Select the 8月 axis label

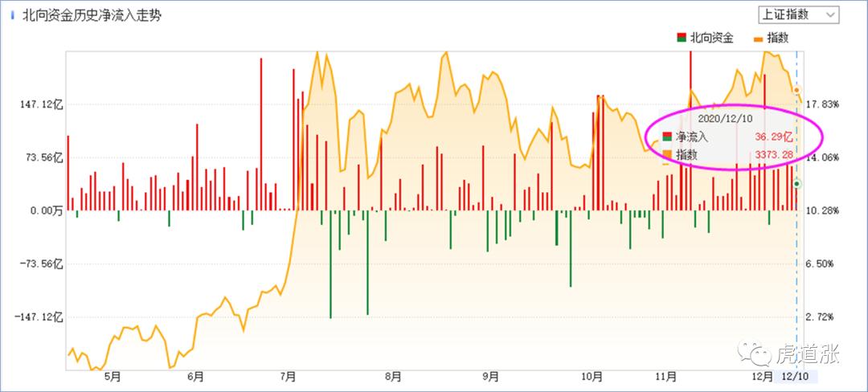pos(392,377)
